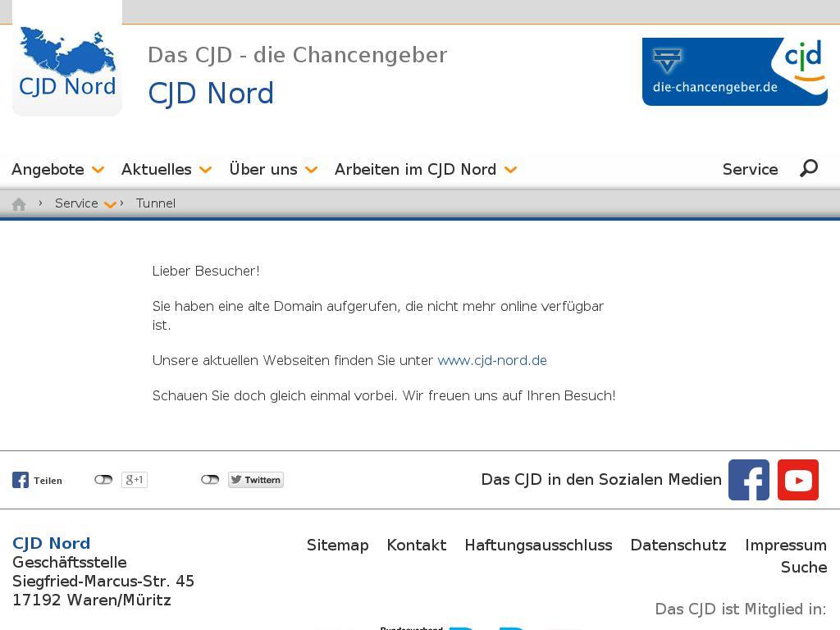
Task: Click 'Das CJD ist Mitglied in:' text
Action: pyautogui.click(x=741, y=609)
